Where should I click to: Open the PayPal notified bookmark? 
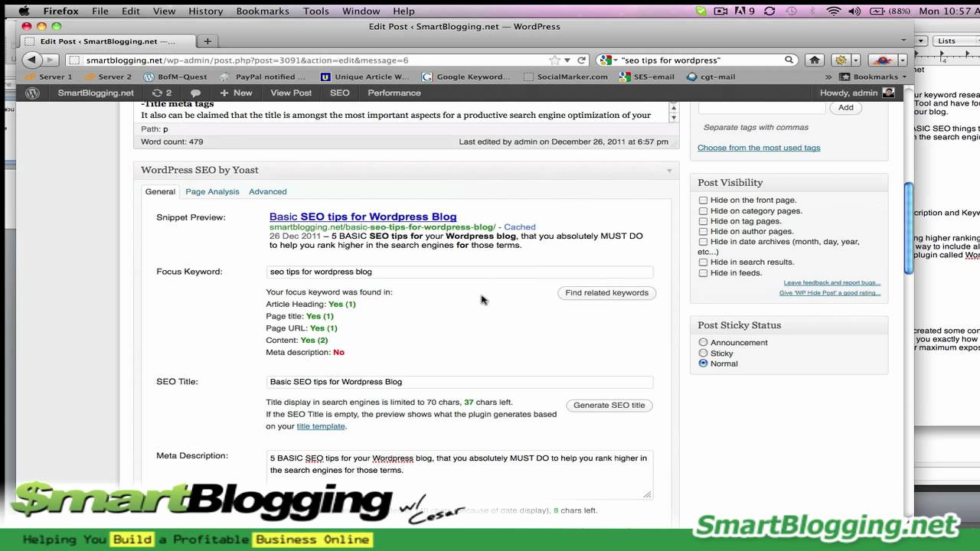coord(263,77)
